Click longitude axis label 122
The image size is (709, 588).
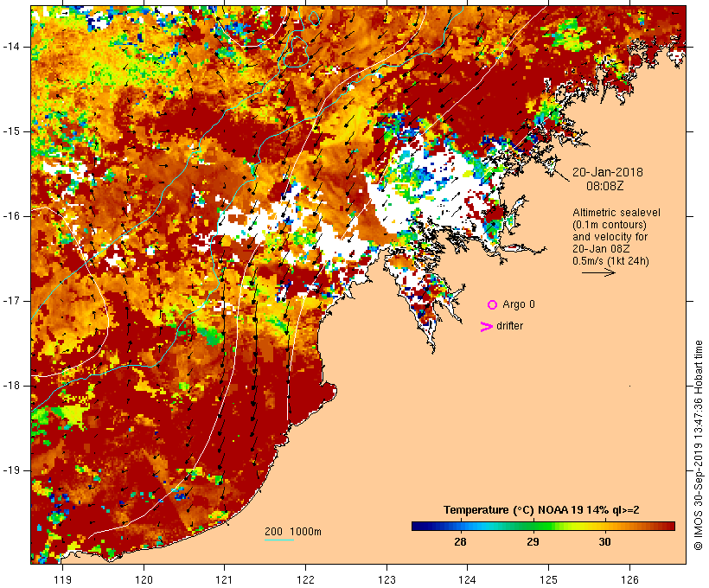point(306,580)
